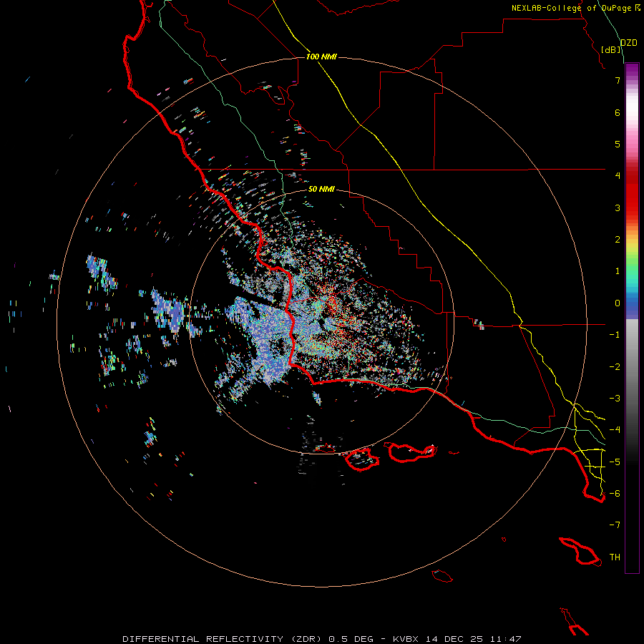Click the "(ZDR)" product abbreviation
This screenshot has width=644, height=644.
click(x=308, y=639)
